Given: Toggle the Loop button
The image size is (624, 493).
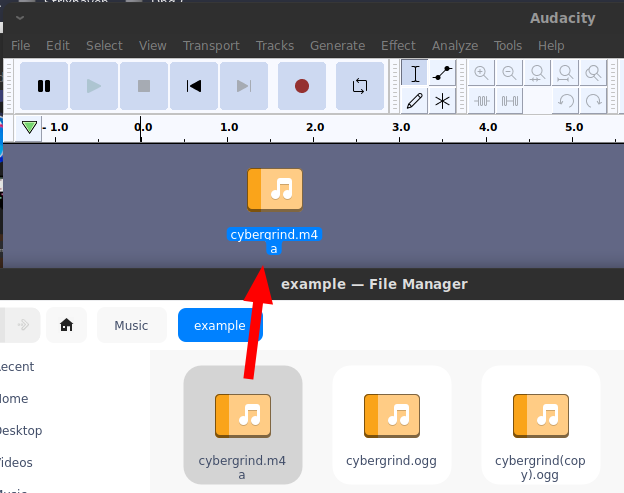Looking at the screenshot, I should click(x=360, y=86).
